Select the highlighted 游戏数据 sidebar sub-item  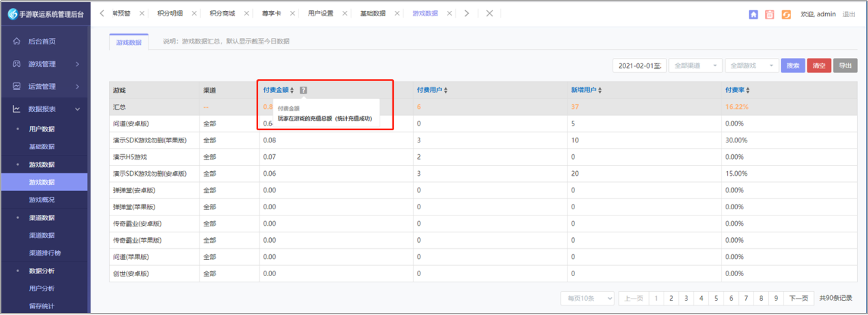point(44,182)
